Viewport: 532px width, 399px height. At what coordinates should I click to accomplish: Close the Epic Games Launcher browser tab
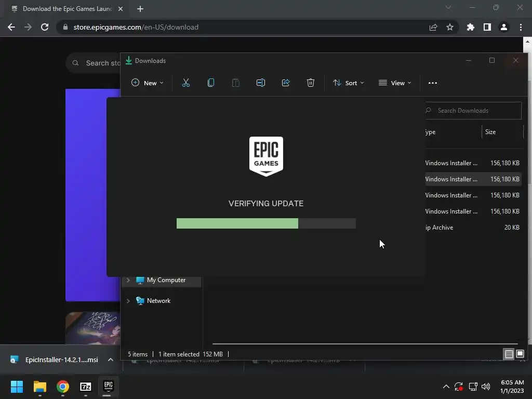pyautogui.click(x=121, y=9)
